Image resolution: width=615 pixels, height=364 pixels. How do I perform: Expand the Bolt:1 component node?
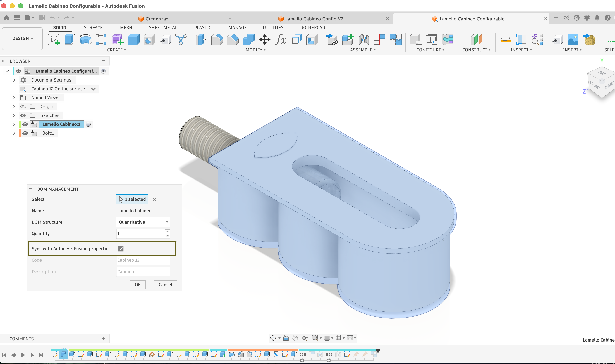[14, 133]
